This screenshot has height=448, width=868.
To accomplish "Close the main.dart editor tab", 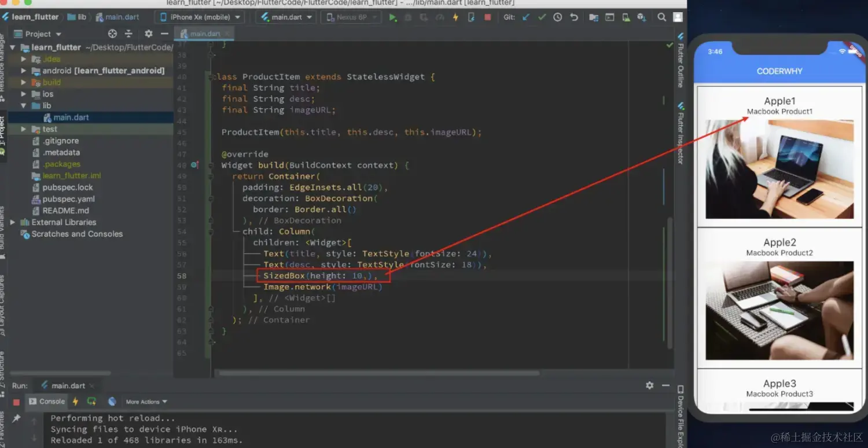I will coord(228,34).
